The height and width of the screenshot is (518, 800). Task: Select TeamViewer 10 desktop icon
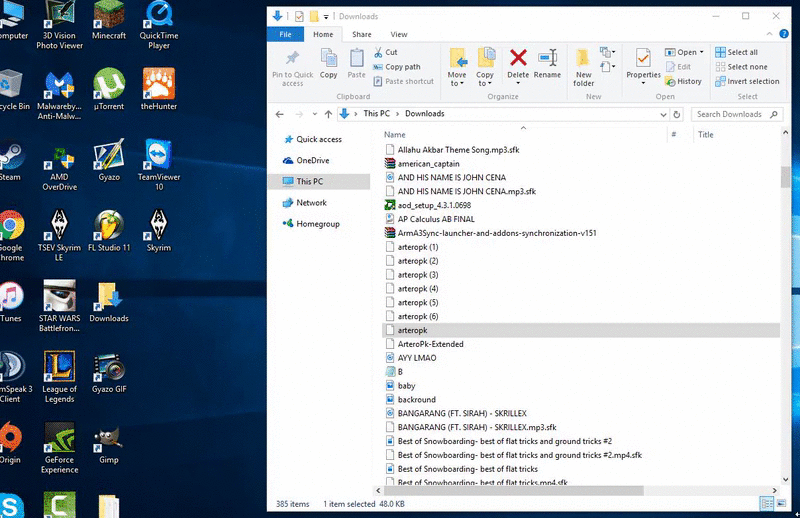tap(159, 164)
